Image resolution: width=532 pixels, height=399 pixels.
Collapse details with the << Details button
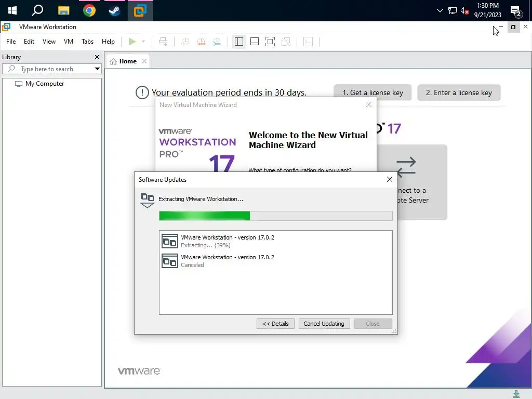click(275, 324)
